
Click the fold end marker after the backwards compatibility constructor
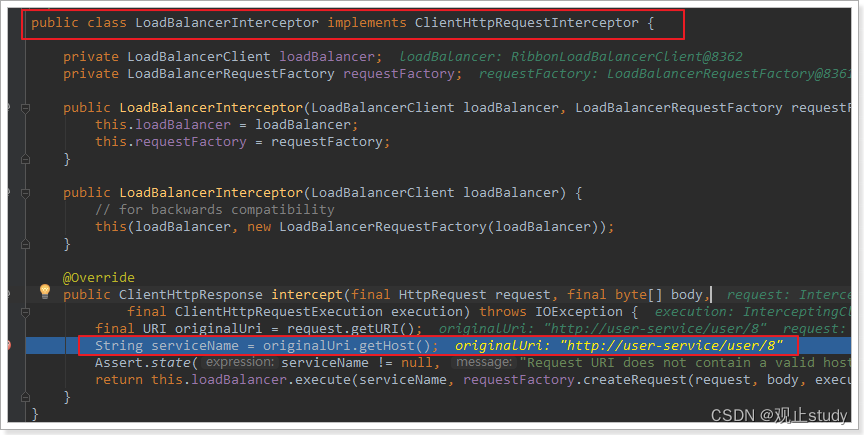coord(25,244)
